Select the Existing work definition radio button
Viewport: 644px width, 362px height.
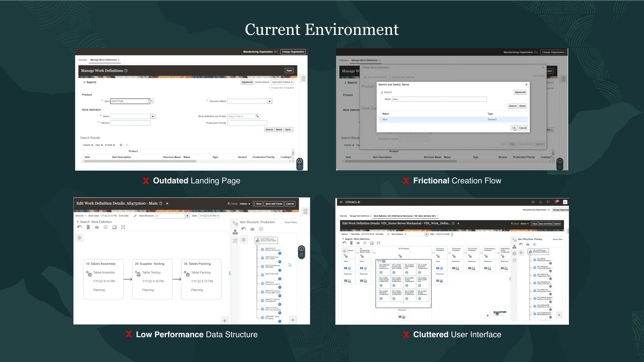[x=390, y=77]
